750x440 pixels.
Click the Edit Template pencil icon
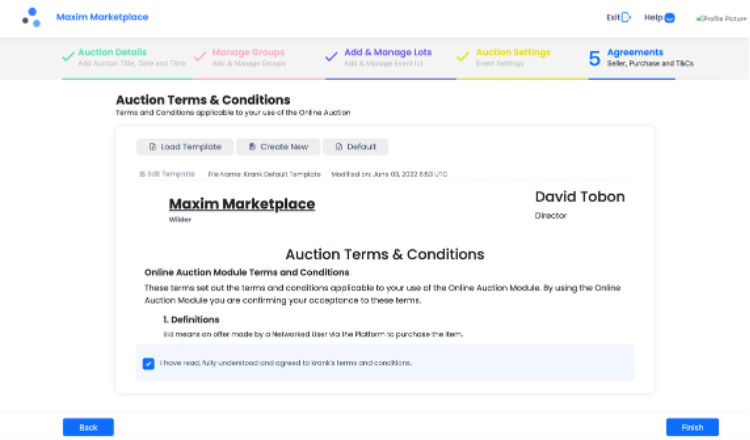(142, 174)
